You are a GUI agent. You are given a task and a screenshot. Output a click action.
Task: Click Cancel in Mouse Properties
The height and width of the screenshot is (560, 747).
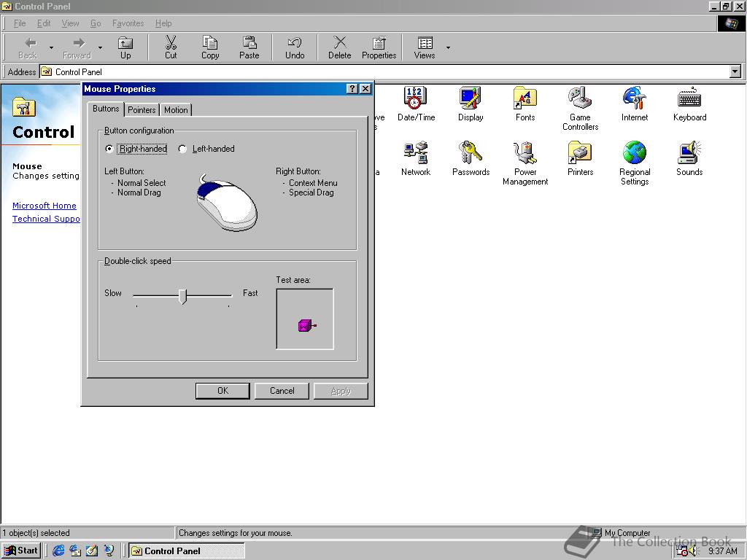tap(282, 391)
